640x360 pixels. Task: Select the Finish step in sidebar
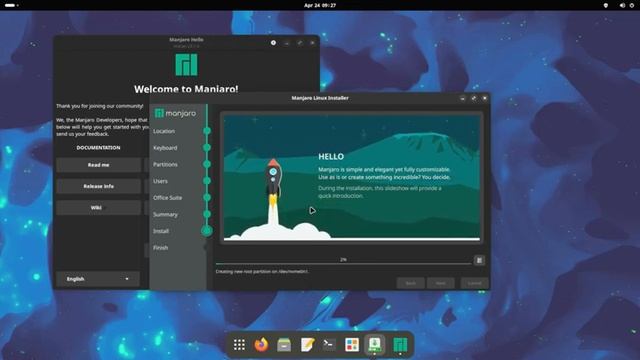(160, 248)
